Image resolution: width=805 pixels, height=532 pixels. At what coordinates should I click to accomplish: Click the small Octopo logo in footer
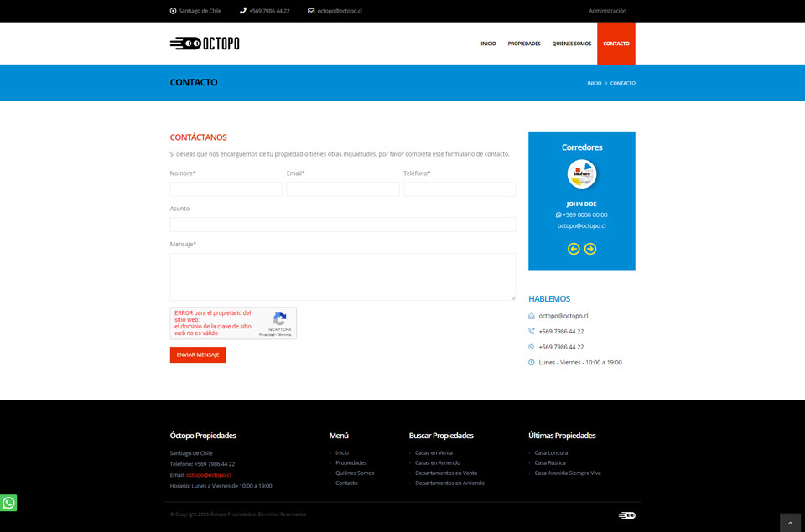coord(626,515)
